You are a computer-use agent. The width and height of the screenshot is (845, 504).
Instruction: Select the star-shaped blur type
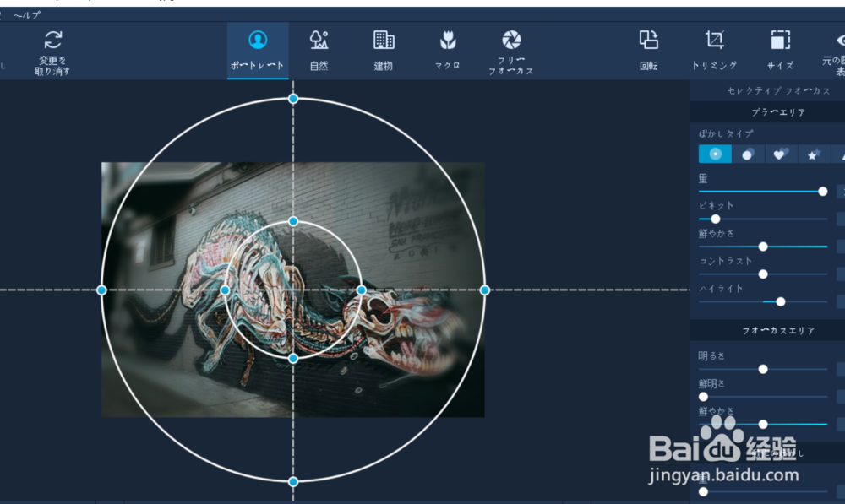click(x=814, y=154)
